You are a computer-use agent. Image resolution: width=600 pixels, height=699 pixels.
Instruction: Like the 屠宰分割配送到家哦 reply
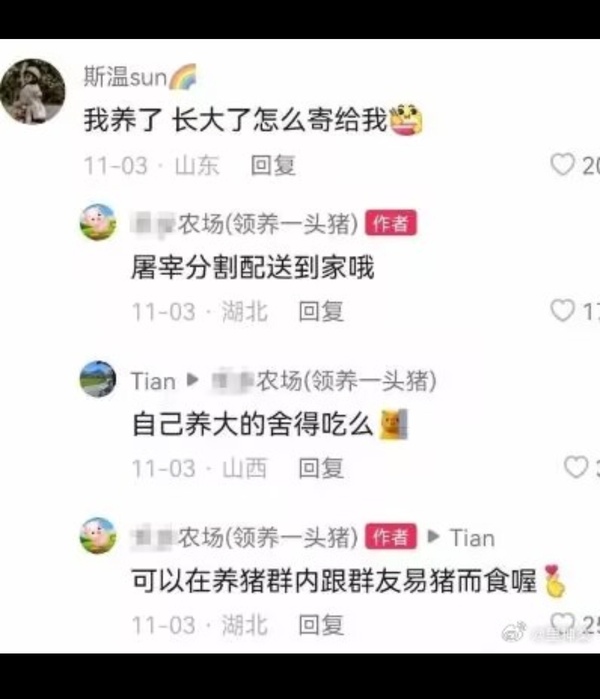pos(562,310)
